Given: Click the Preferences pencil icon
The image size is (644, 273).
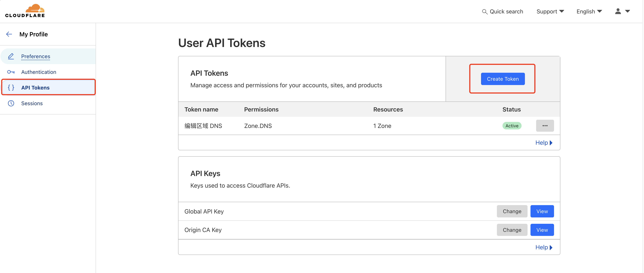Looking at the screenshot, I should [11, 56].
